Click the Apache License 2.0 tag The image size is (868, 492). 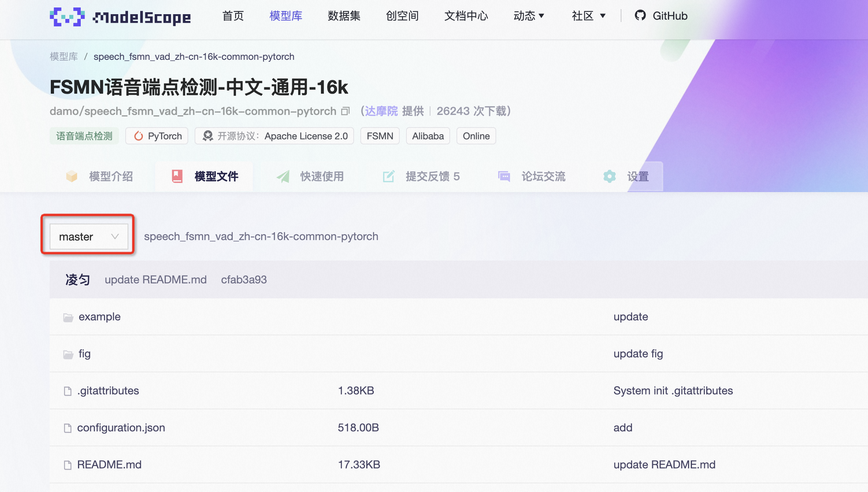[x=306, y=136]
